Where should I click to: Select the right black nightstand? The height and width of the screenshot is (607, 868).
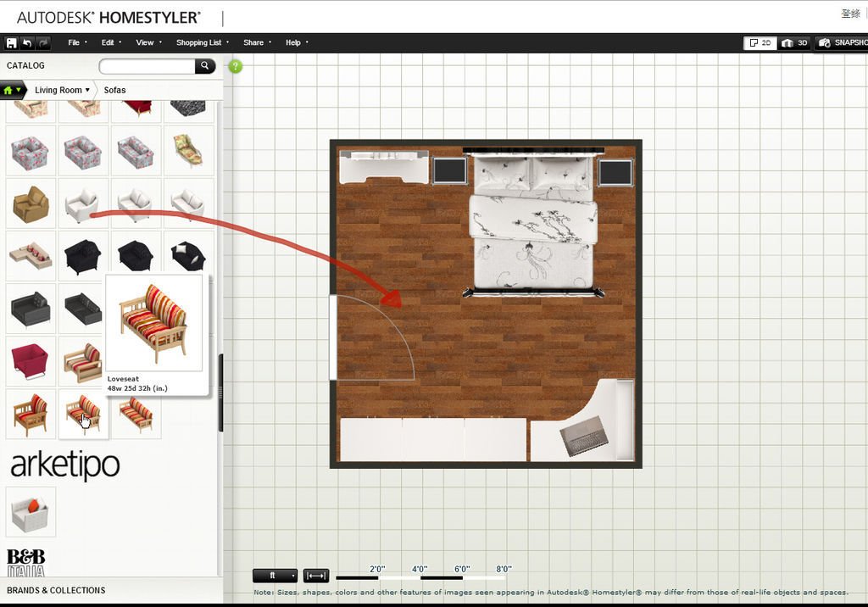click(x=615, y=172)
